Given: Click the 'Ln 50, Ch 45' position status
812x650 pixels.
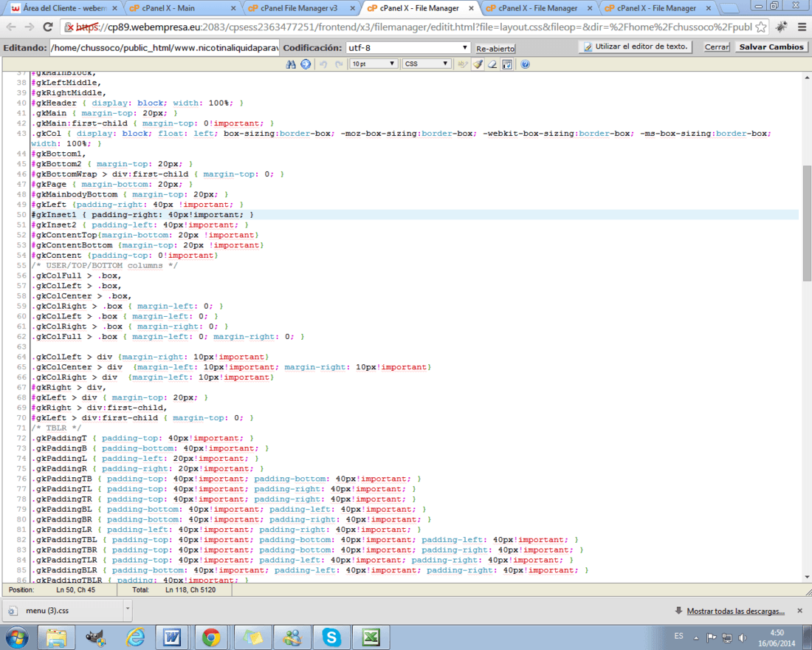Looking at the screenshot, I should (75, 590).
